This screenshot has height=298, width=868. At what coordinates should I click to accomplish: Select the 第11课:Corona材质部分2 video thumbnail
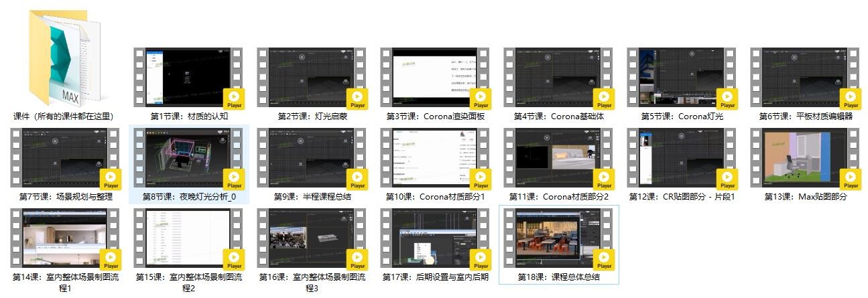[558, 158]
